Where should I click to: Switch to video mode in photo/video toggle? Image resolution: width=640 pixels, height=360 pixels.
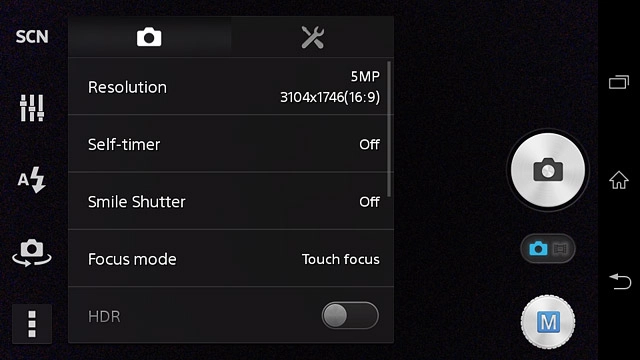point(560,248)
